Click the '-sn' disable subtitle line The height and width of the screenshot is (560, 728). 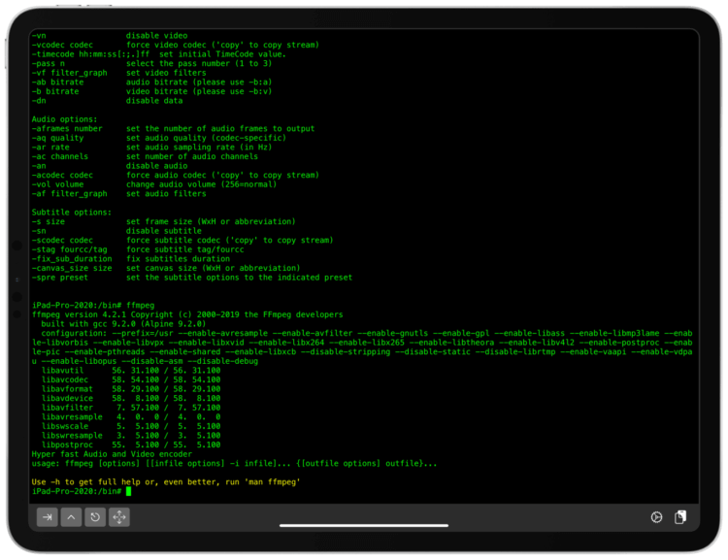(x=116, y=230)
